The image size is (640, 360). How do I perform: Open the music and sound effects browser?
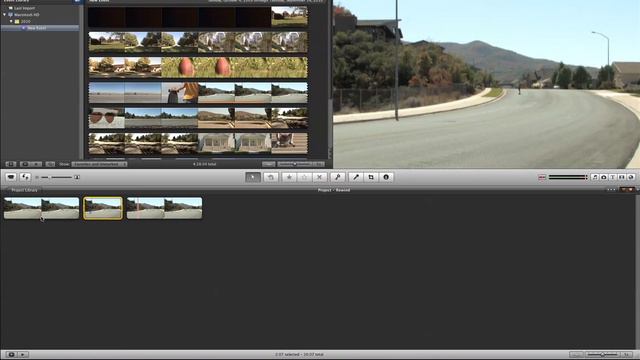pos(595,177)
